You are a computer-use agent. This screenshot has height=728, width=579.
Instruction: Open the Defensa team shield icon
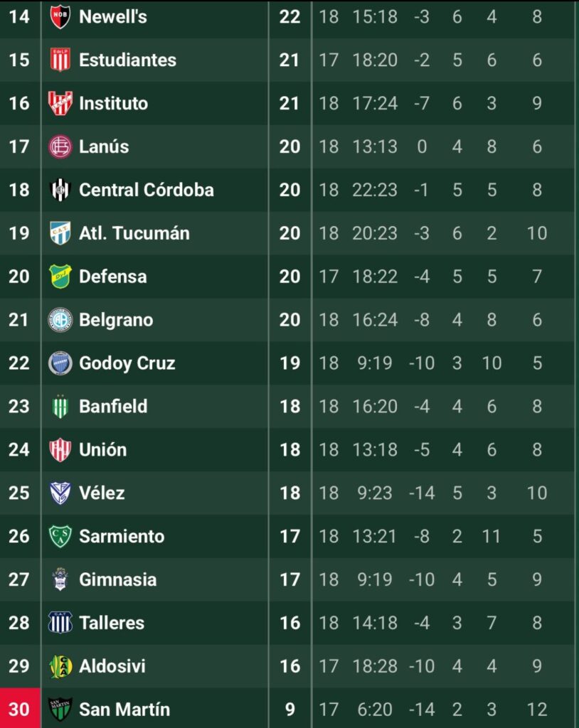click(x=60, y=277)
